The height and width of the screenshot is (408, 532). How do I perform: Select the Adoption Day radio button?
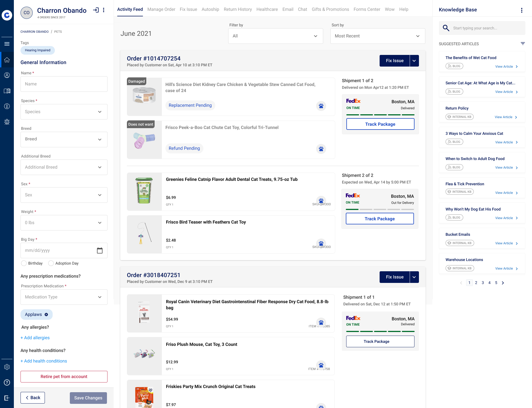pos(51,263)
